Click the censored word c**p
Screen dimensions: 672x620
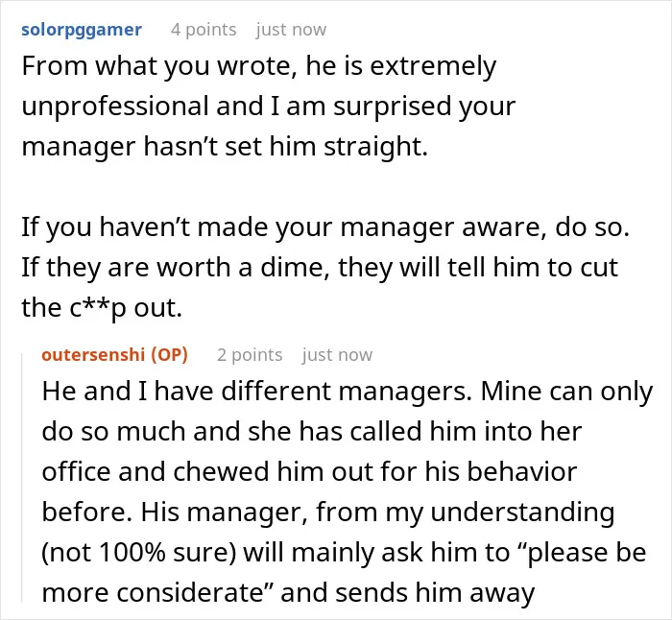click(x=98, y=308)
